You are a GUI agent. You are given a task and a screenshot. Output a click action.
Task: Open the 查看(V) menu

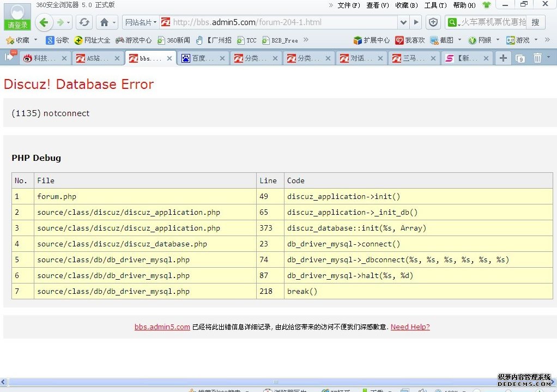378,5
